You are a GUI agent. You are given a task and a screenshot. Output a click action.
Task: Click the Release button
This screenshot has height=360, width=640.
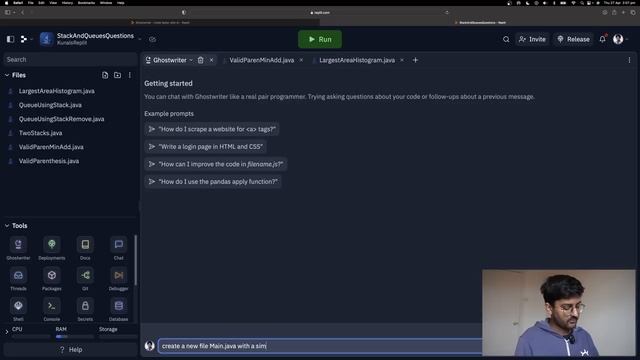coord(573,39)
